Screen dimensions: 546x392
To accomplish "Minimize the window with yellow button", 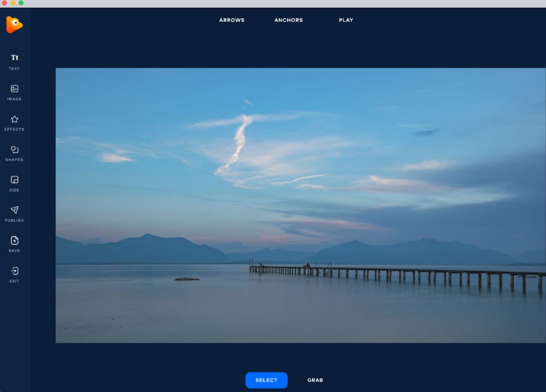I will coord(13,3).
